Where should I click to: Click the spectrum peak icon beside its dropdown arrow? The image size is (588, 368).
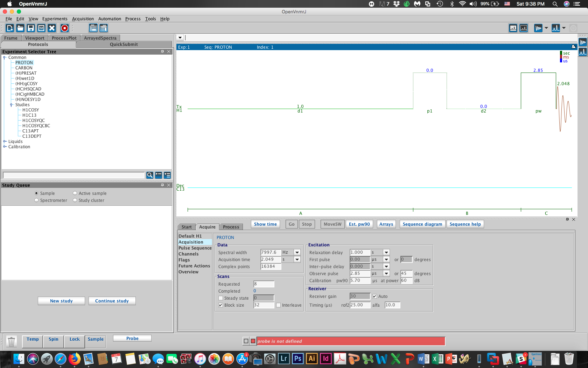pos(556,28)
